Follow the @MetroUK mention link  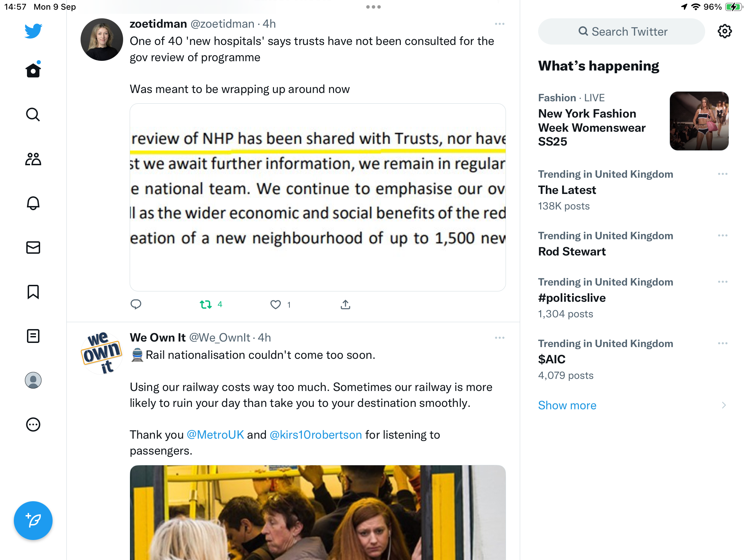coord(215,435)
